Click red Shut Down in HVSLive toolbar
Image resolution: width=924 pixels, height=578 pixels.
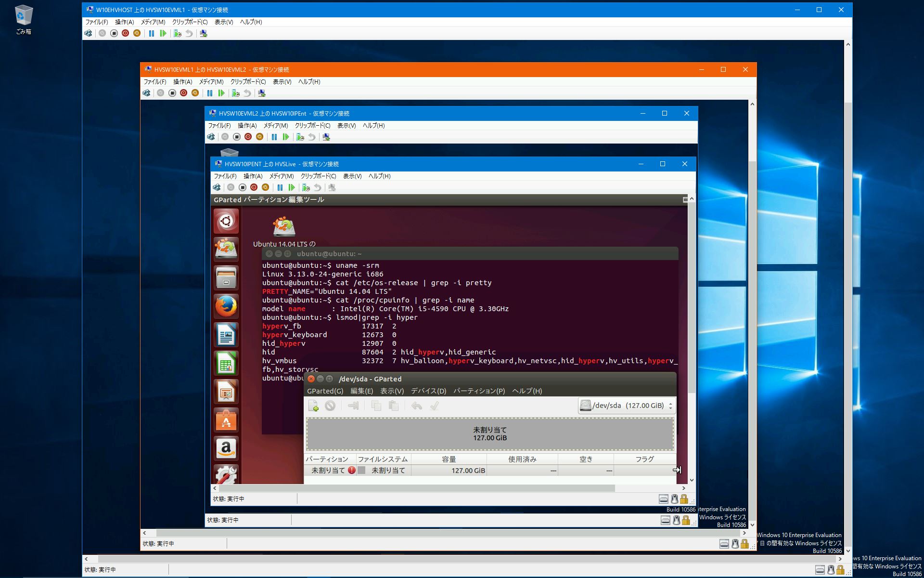254,187
